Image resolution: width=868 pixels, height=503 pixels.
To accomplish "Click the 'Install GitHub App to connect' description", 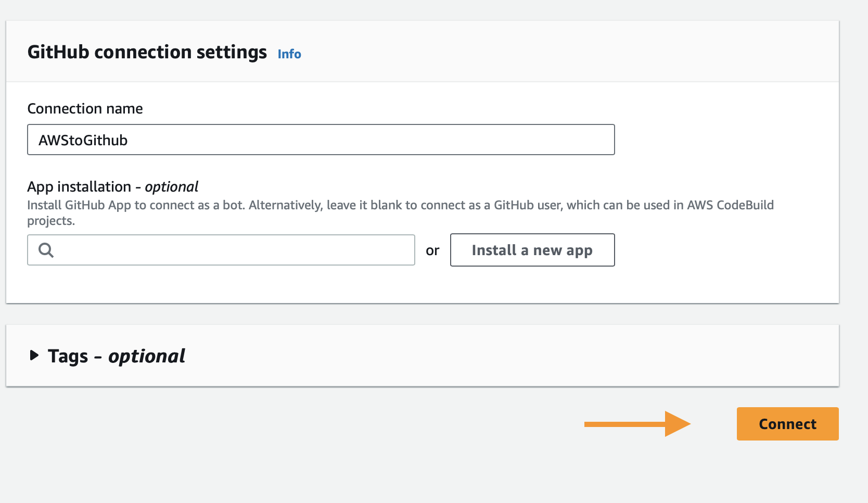I will click(400, 212).
